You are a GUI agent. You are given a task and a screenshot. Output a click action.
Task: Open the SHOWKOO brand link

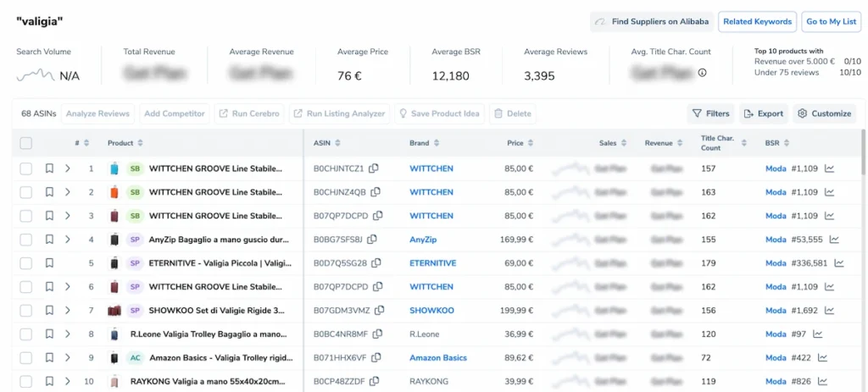(x=431, y=311)
